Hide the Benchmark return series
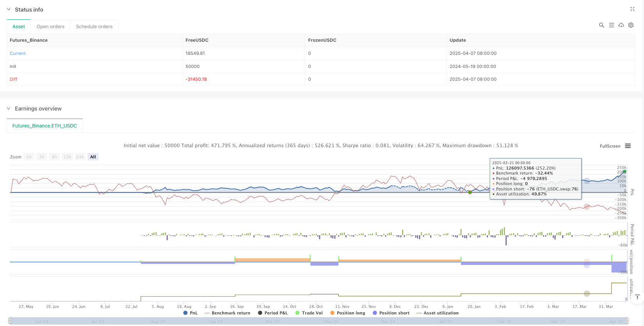644x326 pixels. point(227,313)
